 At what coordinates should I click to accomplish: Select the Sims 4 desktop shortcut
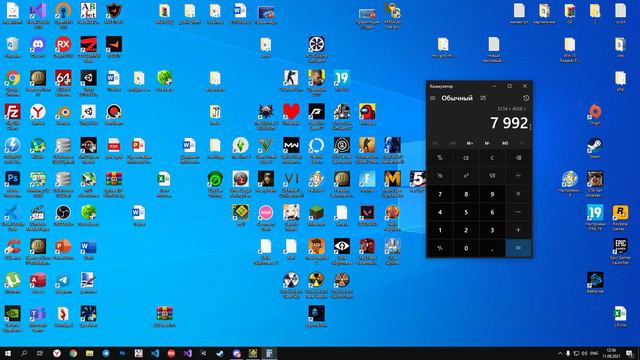240,148
